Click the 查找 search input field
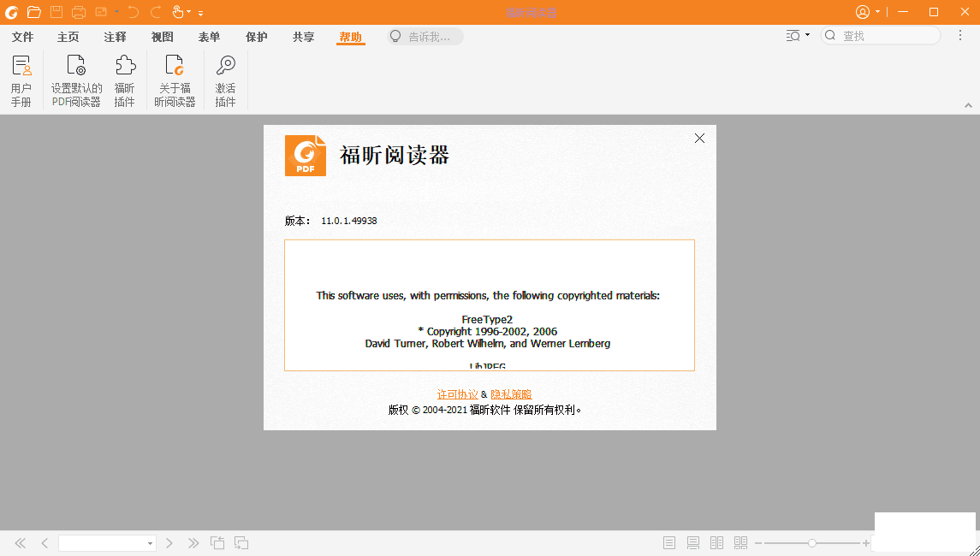Screen dimensions: 980x556 pos(881,36)
